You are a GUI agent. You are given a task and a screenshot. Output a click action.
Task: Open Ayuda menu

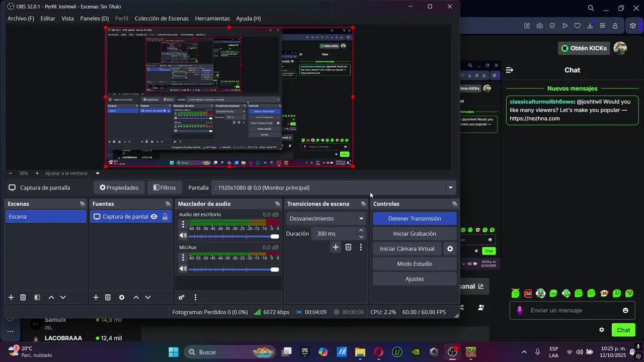coord(249,18)
